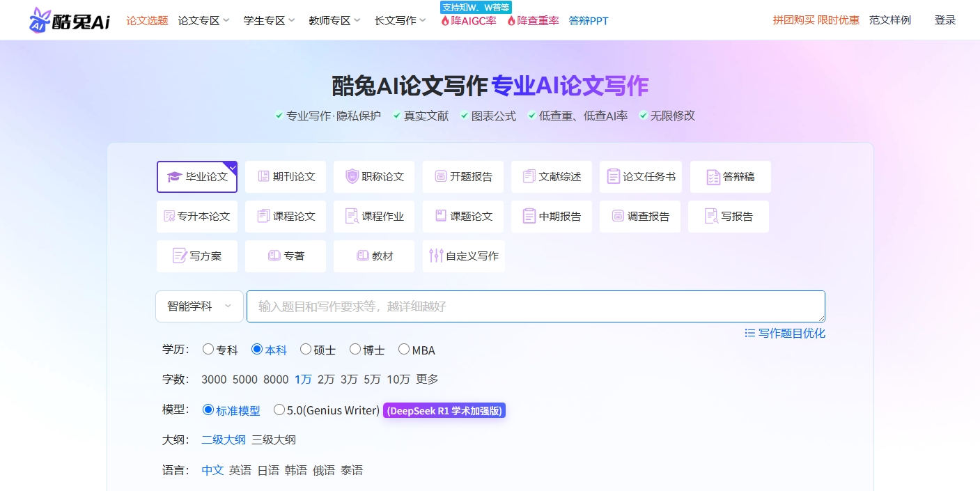This screenshot has width=980, height=491.
Task: Expand the 长文写作 menu chevron
Action: pos(423,21)
